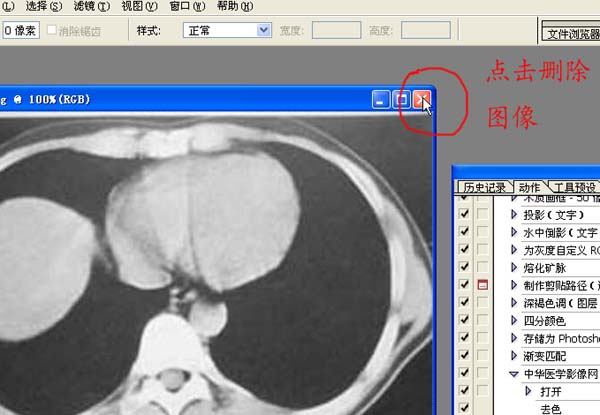Expand the 水中倒影 action

pos(514,232)
